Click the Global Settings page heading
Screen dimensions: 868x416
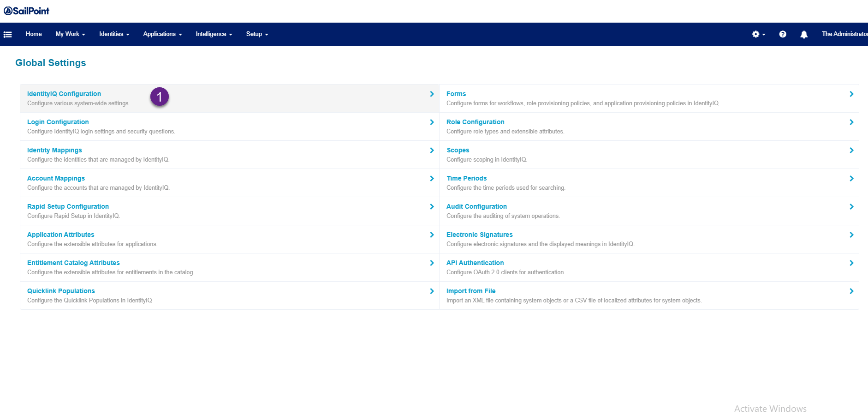51,63
